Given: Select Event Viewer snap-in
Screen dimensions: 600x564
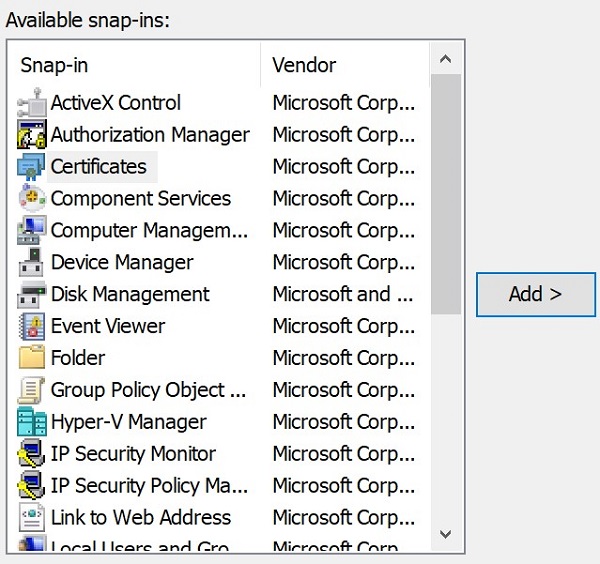Looking at the screenshot, I should [x=108, y=326].
